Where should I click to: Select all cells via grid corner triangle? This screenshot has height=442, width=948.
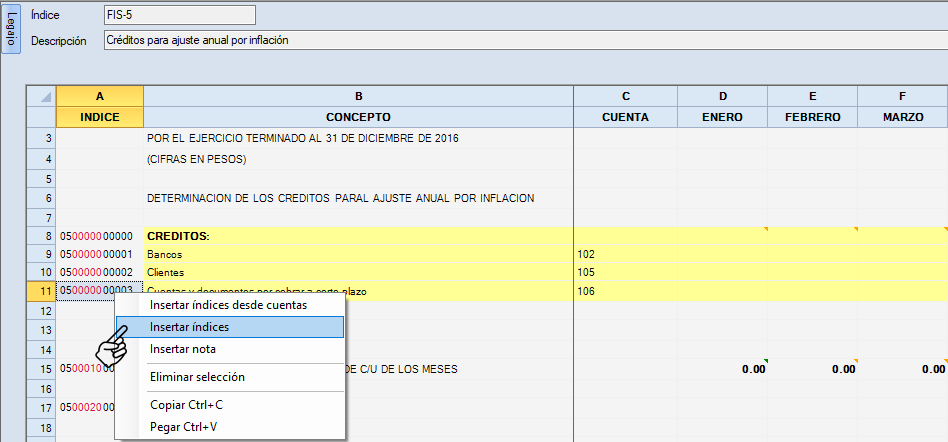41,96
